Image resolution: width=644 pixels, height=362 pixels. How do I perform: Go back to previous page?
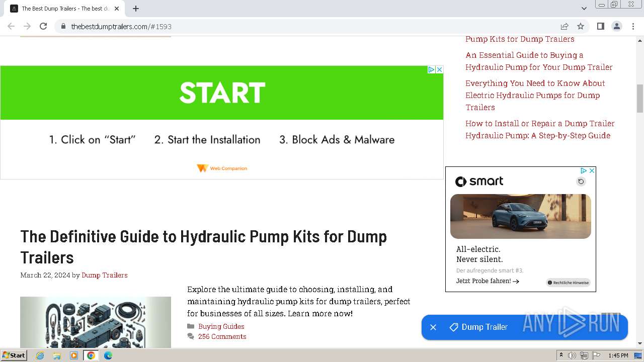click(x=11, y=26)
